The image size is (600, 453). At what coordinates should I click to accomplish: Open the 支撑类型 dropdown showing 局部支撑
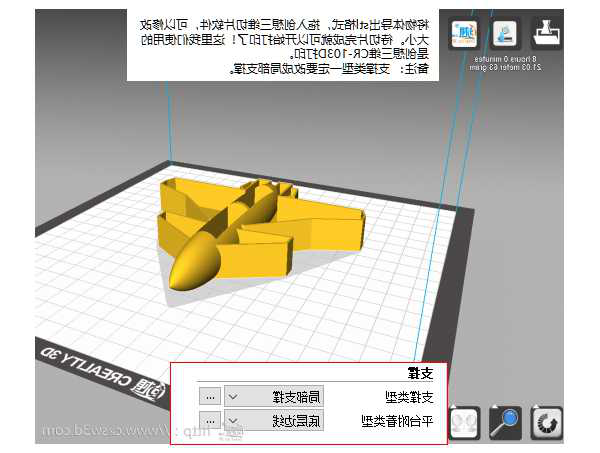pyautogui.click(x=274, y=396)
